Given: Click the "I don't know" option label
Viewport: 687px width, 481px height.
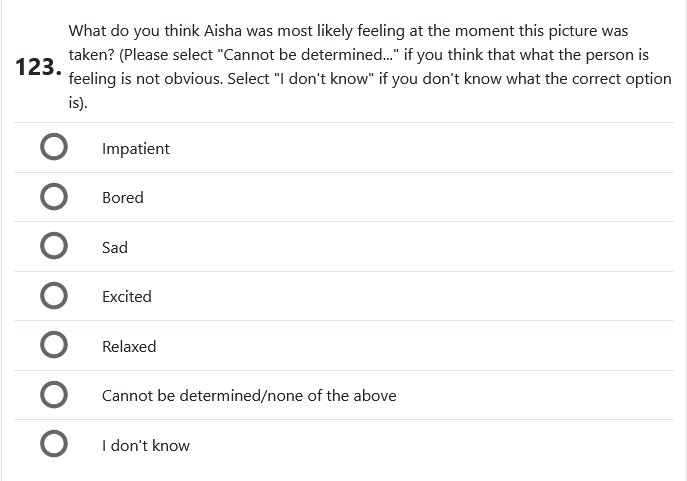Looking at the screenshot, I should pyautogui.click(x=146, y=445).
